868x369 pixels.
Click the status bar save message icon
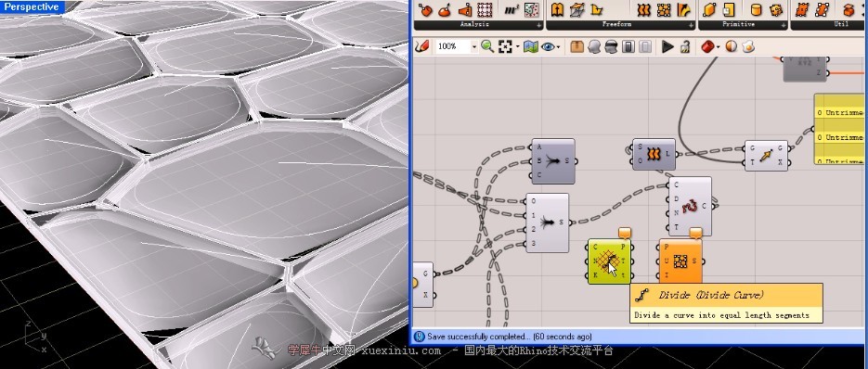click(x=419, y=337)
